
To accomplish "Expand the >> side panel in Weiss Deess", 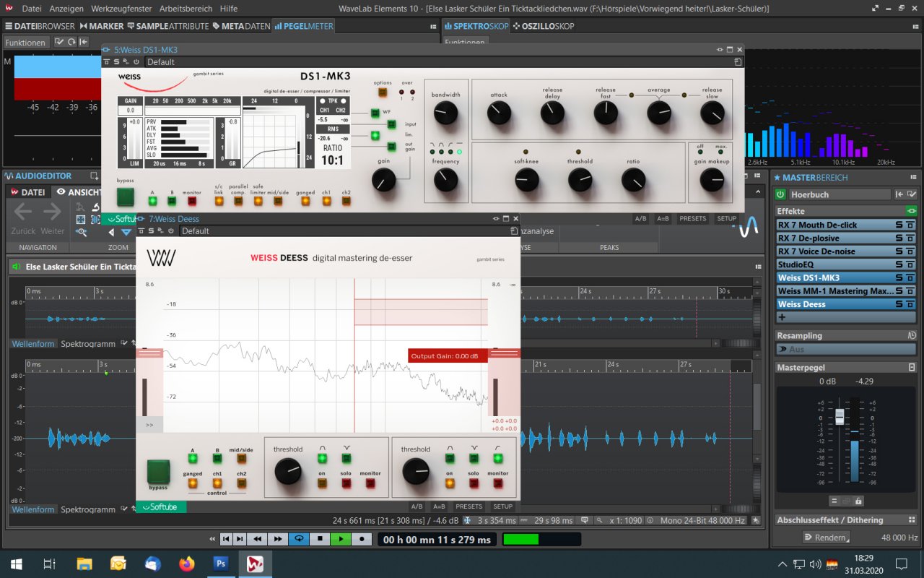I will [x=149, y=425].
